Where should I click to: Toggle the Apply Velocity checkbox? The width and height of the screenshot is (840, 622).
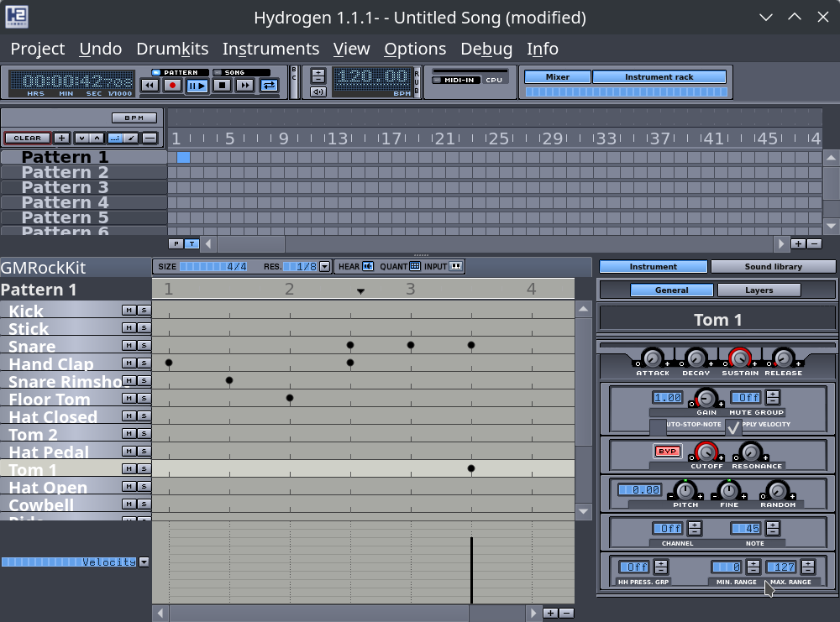click(733, 427)
